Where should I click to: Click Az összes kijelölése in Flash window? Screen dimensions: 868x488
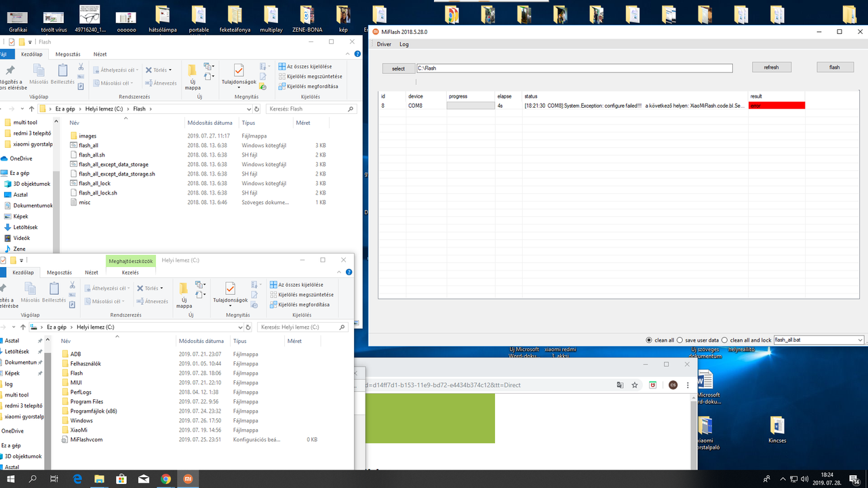304,66
